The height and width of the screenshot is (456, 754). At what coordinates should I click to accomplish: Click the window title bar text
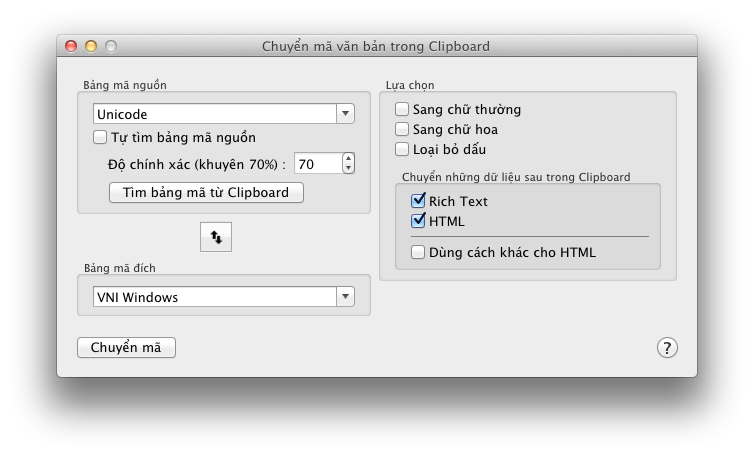click(376, 46)
